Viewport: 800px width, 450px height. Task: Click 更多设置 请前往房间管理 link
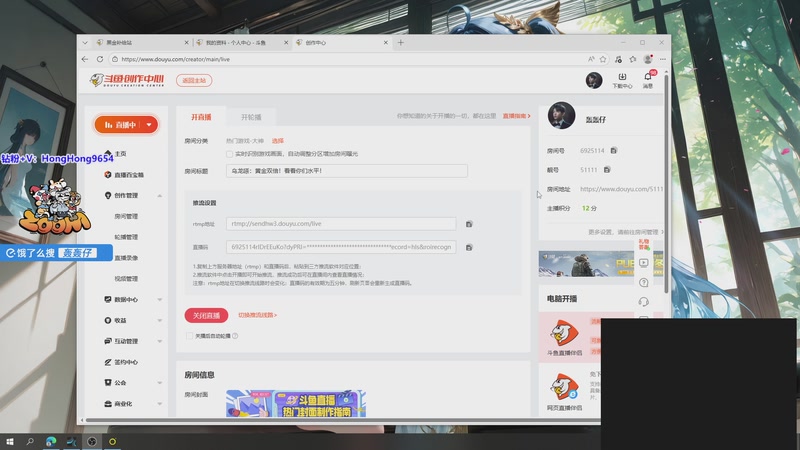pyautogui.click(x=626, y=232)
